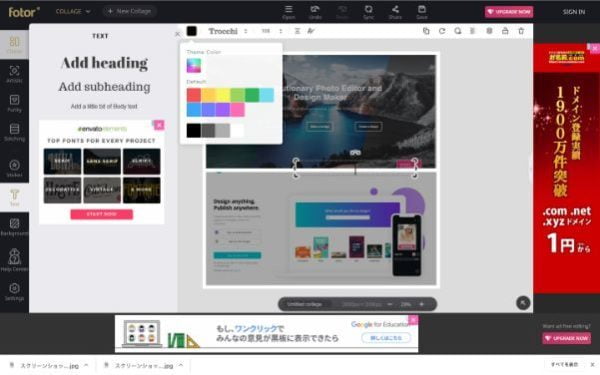The image size is (600, 375).
Task: Open Settings from the left sidebar
Action: (15, 292)
